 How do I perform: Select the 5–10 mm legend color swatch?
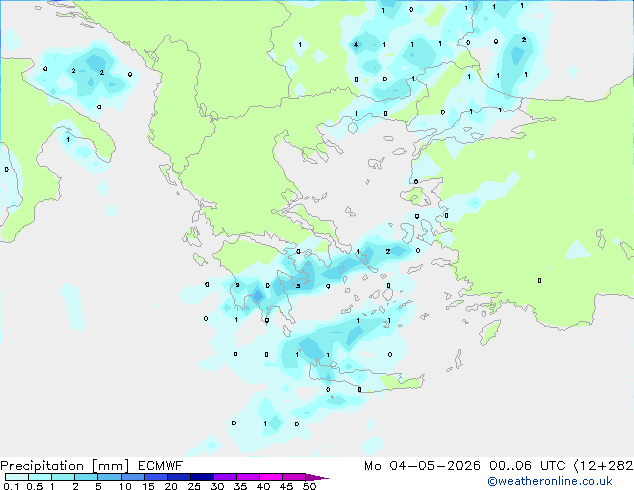point(109,477)
